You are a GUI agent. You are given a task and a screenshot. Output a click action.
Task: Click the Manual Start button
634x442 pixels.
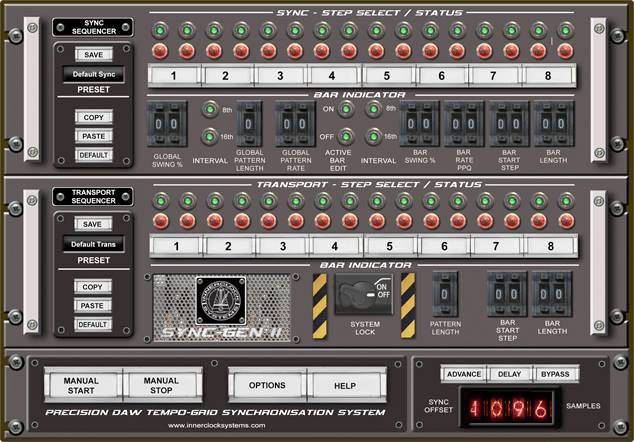click(x=83, y=385)
